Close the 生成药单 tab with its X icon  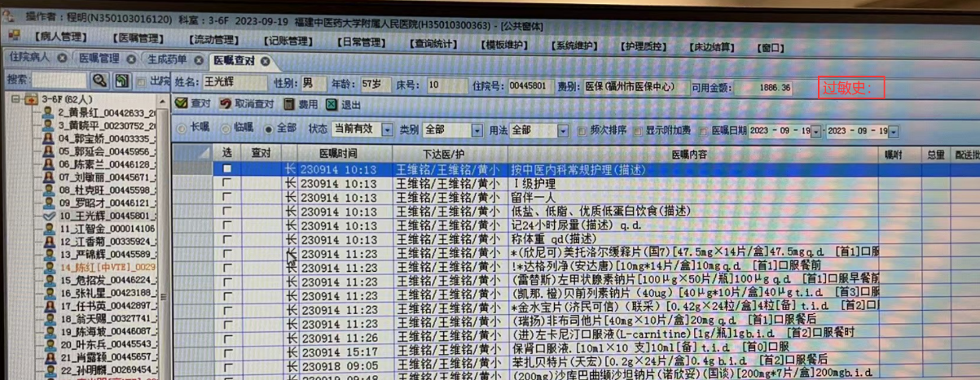pyautogui.click(x=197, y=59)
